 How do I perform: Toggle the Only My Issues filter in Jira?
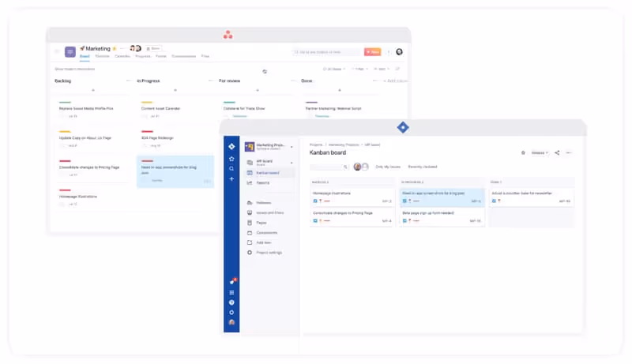[x=388, y=167]
